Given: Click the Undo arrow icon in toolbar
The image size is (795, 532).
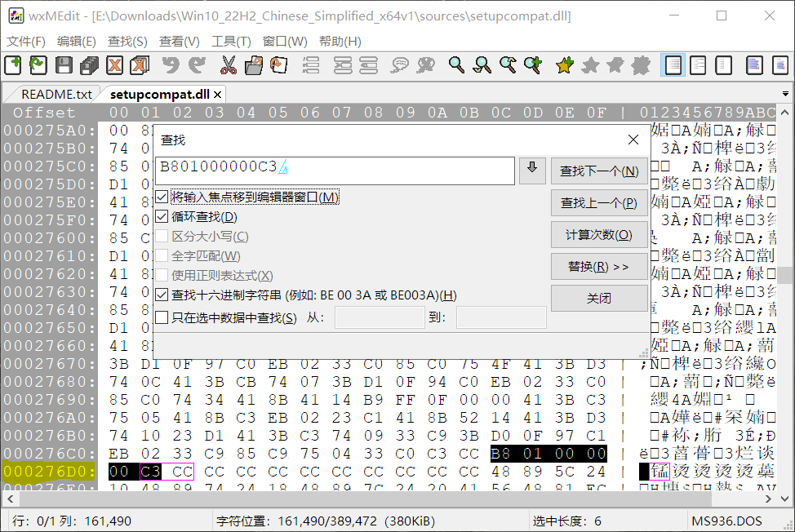Looking at the screenshot, I should click(x=170, y=65).
